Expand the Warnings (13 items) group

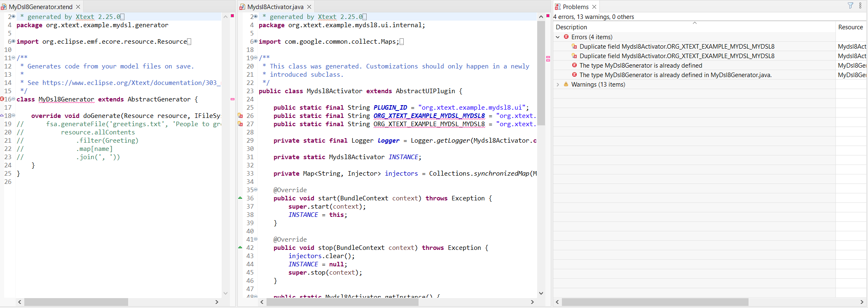[558, 85]
